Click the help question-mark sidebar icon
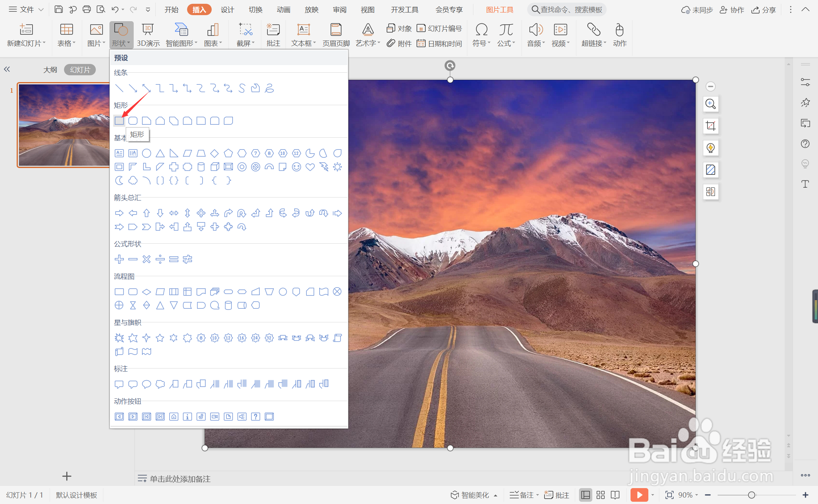The width and height of the screenshot is (818, 504). pos(805,144)
